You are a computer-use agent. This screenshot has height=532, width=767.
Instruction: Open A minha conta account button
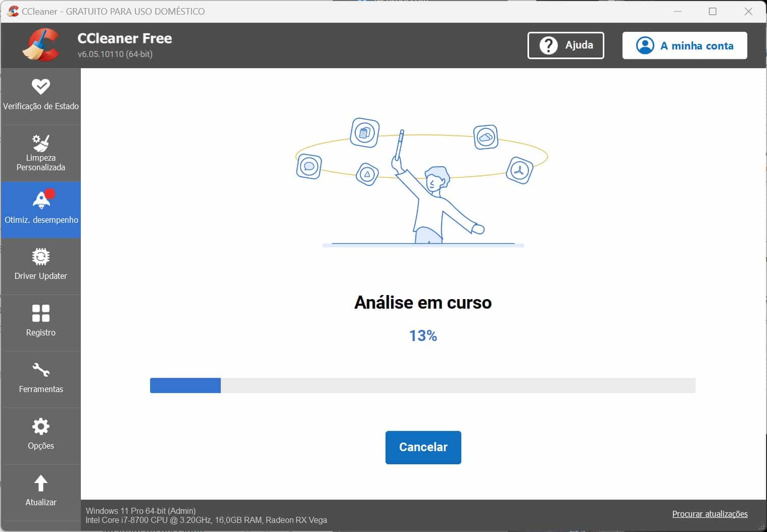pyautogui.click(x=684, y=45)
